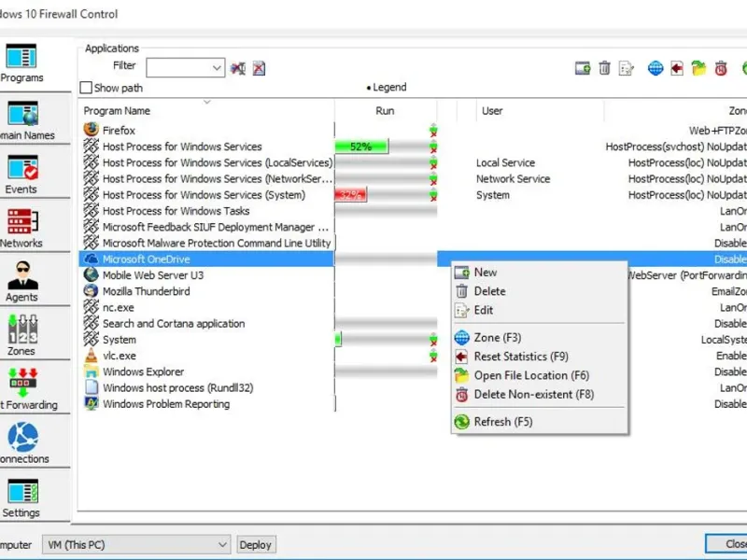Click the clear filter icon with red X
Screen dimensions: 747x560
point(259,68)
